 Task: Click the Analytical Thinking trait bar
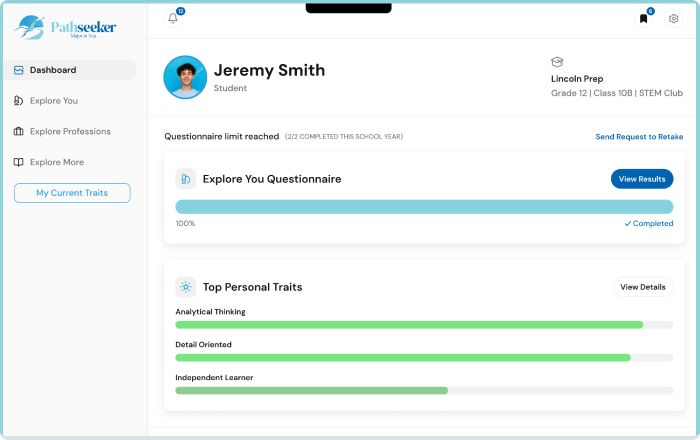tap(424, 325)
